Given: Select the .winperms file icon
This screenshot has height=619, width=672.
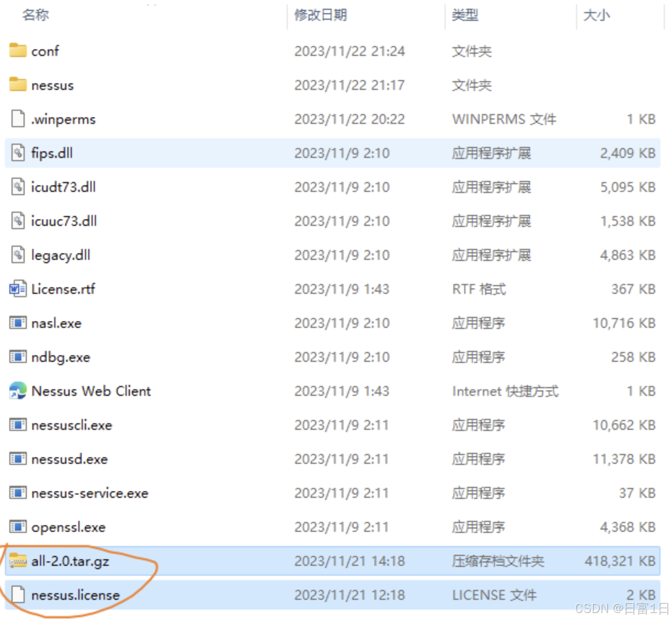Looking at the screenshot, I should click(18, 118).
